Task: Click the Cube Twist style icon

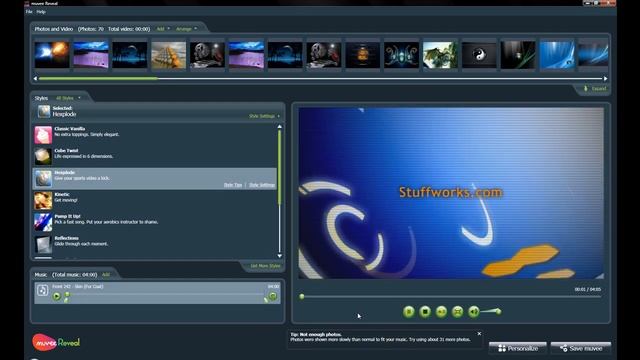Action: coord(43,157)
